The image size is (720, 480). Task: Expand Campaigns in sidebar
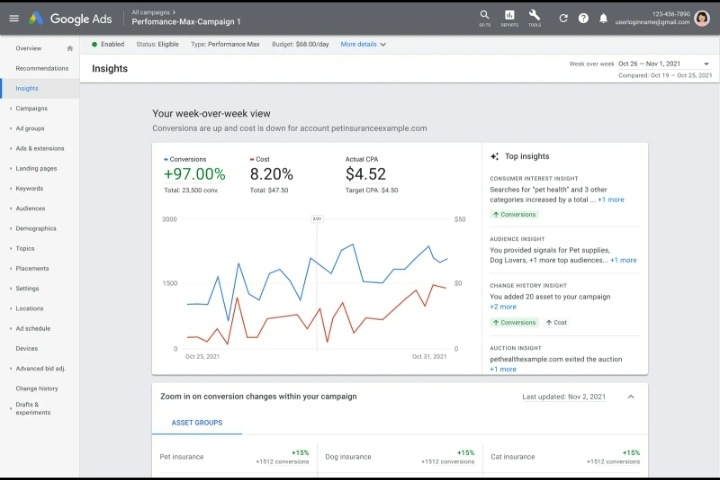(x=31, y=108)
